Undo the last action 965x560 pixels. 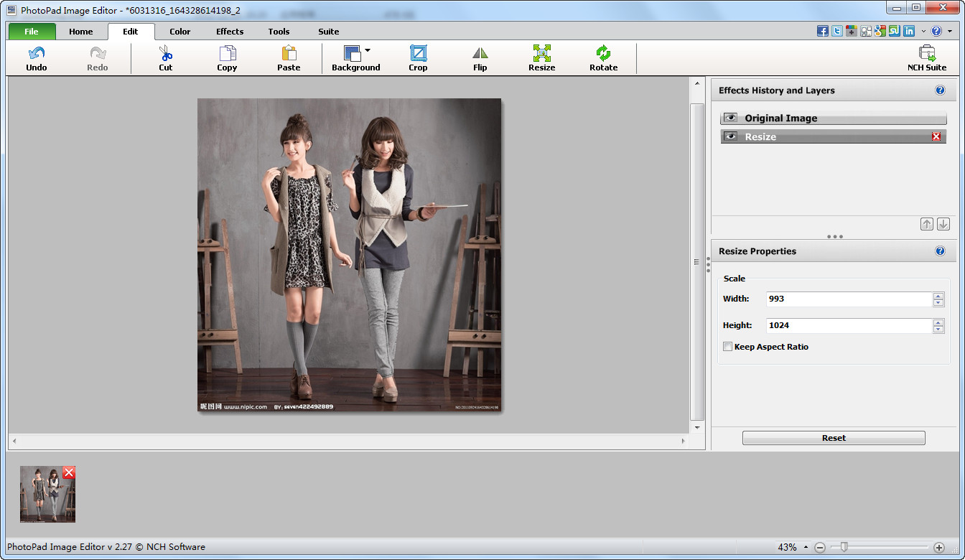(37, 54)
